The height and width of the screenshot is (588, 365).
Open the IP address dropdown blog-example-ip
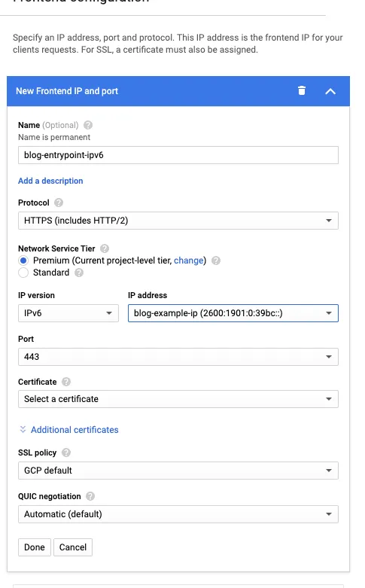[x=233, y=313]
